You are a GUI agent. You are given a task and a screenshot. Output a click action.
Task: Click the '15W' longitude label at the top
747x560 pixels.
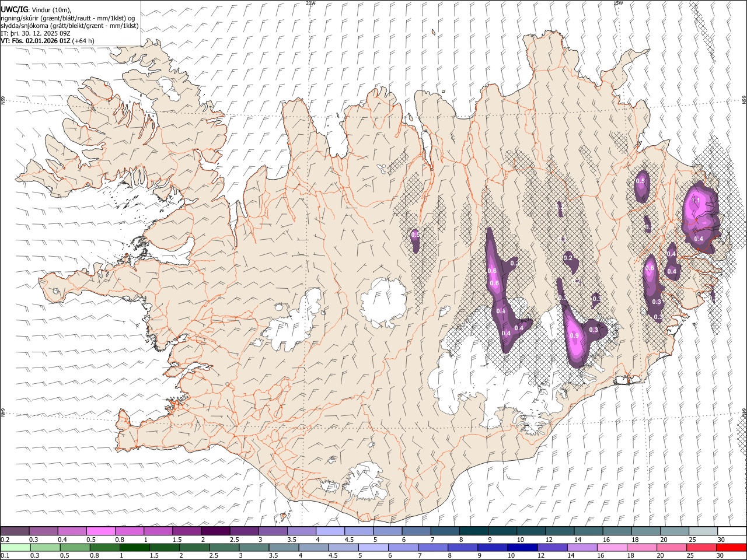[618, 3]
